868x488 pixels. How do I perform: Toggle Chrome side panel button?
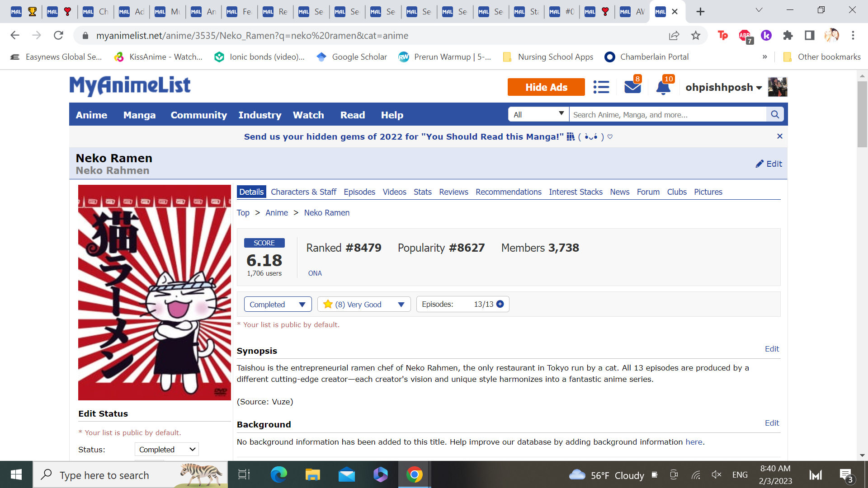click(x=809, y=35)
